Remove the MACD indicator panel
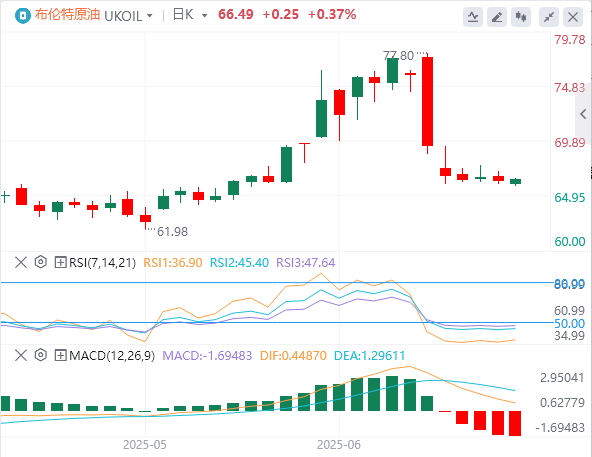The image size is (592, 457). pyautogui.click(x=21, y=355)
